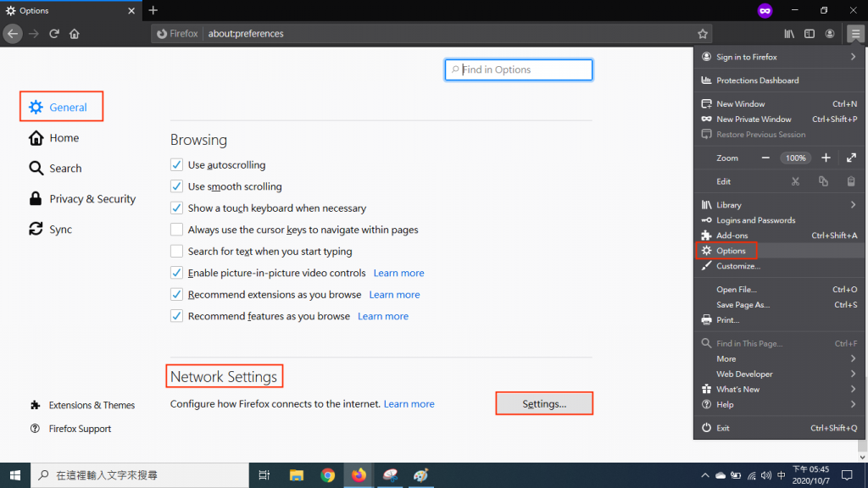The image size is (868, 488).
Task: Click the Cut scissors icon
Action: coord(795,181)
